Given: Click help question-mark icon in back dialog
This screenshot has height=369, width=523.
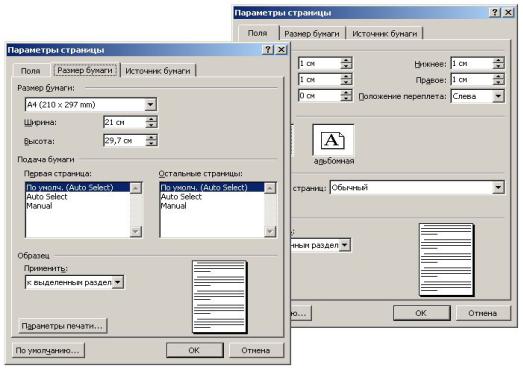Looking at the screenshot, I should [x=495, y=12].
